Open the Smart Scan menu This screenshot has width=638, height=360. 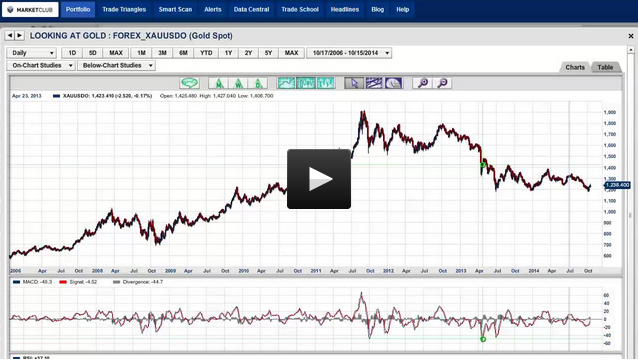click(x=175, y=9)
